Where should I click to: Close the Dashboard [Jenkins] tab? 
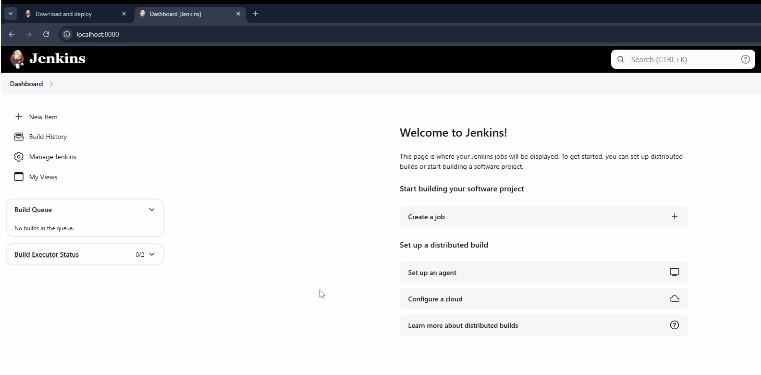238,14
